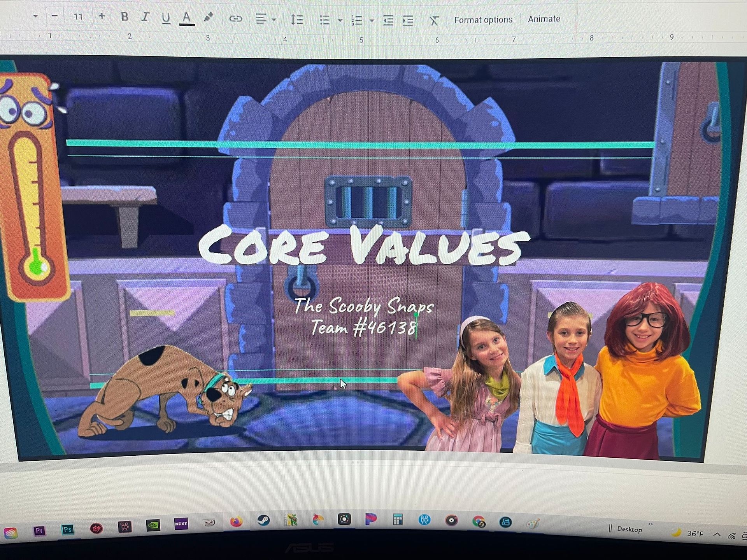Expand the numbered list style arrow

(372, 21)
